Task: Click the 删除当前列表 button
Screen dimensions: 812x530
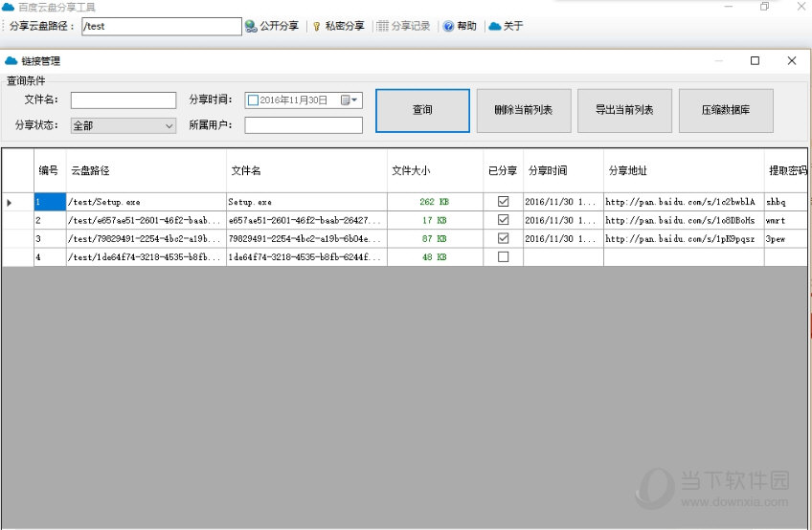Action: [524, 110]
